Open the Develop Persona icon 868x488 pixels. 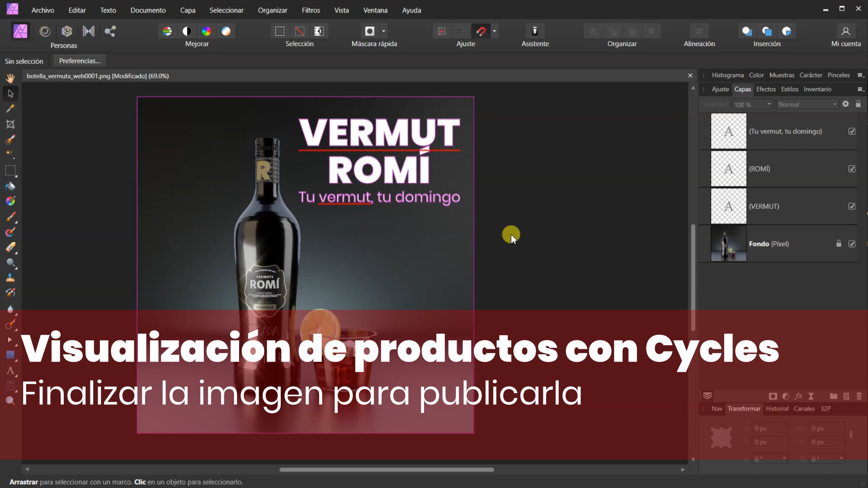67,31
